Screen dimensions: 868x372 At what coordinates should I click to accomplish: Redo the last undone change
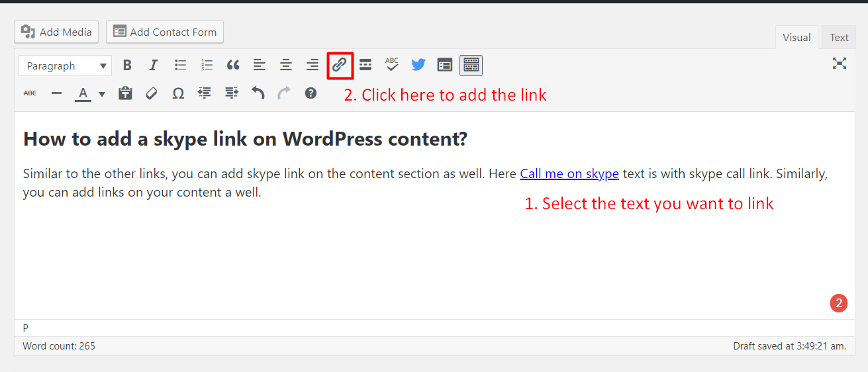tap(284, 93)
